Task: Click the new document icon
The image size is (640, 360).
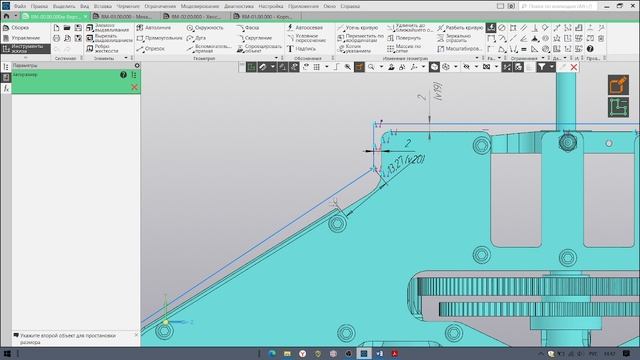Action: [56, 28]
